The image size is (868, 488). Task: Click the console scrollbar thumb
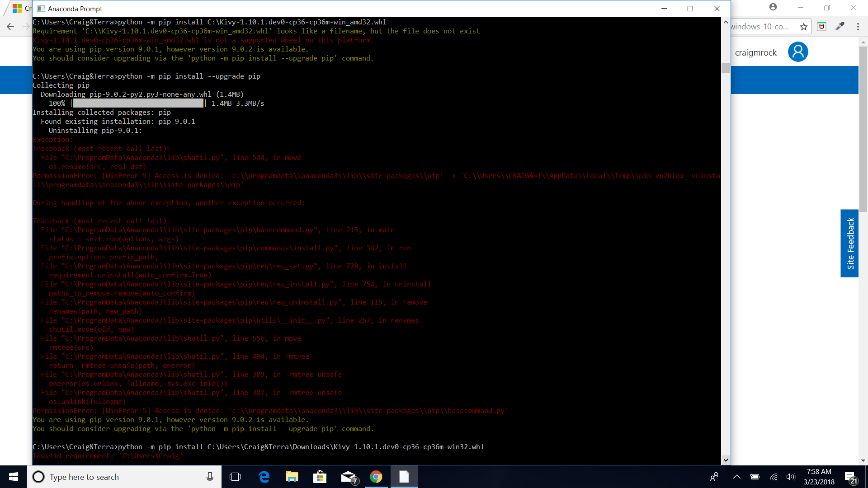point(726,68)
